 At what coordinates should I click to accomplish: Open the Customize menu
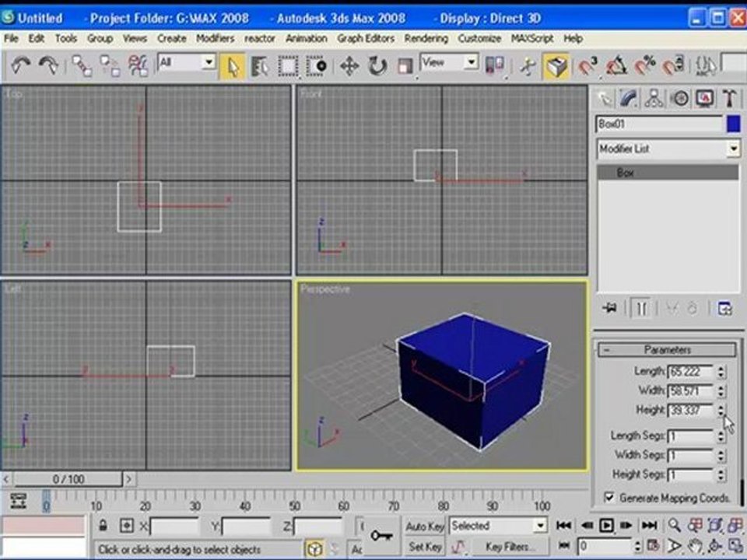pyautogui.click(x=479, y=39)
